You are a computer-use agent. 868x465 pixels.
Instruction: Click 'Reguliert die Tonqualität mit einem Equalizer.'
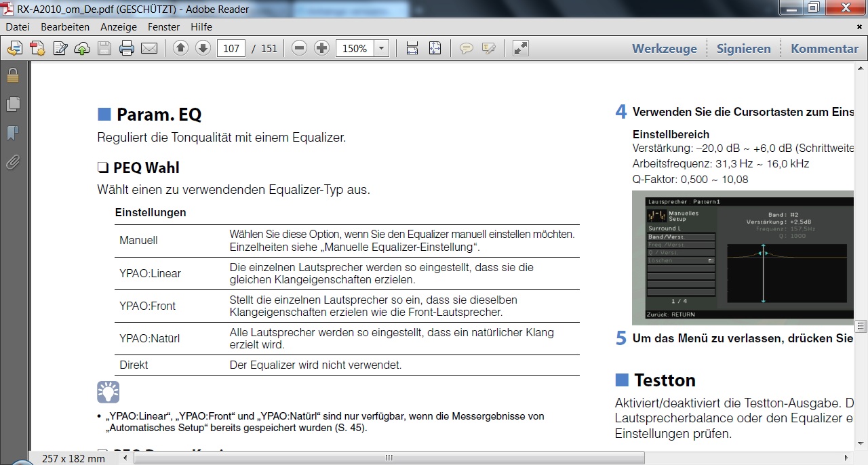tap(222, 138)
